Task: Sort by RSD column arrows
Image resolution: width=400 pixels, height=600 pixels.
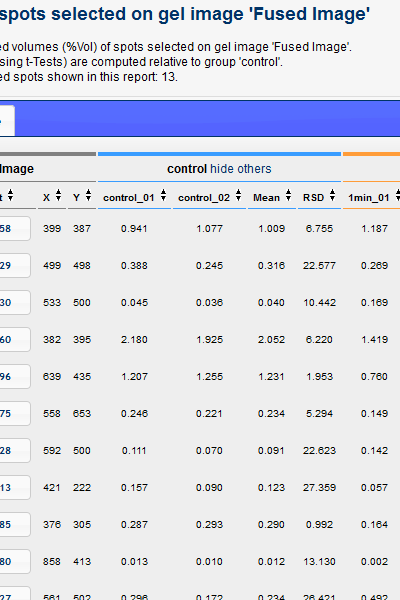Action: 332,195
